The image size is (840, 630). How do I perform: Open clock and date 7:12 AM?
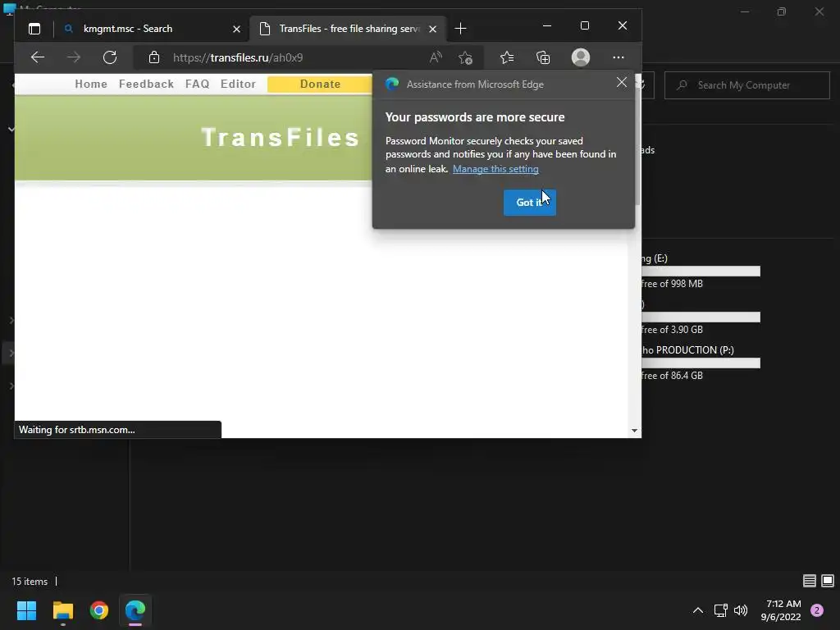(781, 610)
